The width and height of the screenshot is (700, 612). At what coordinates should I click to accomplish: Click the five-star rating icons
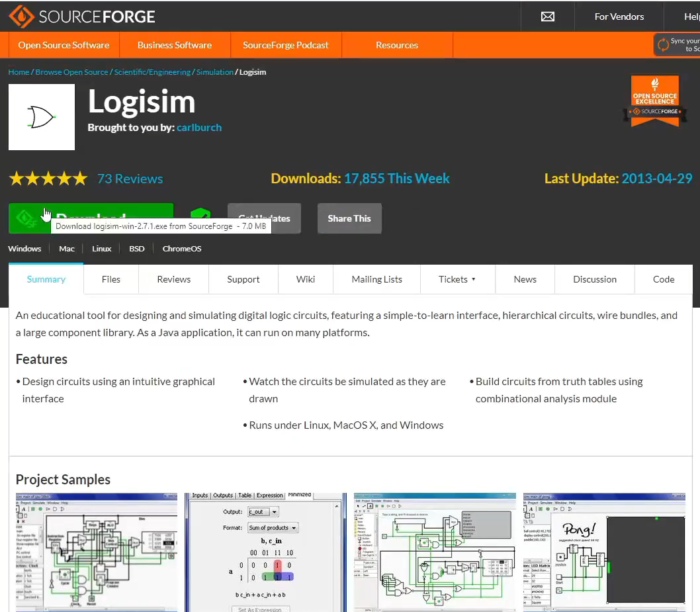[x=48, y=179]
